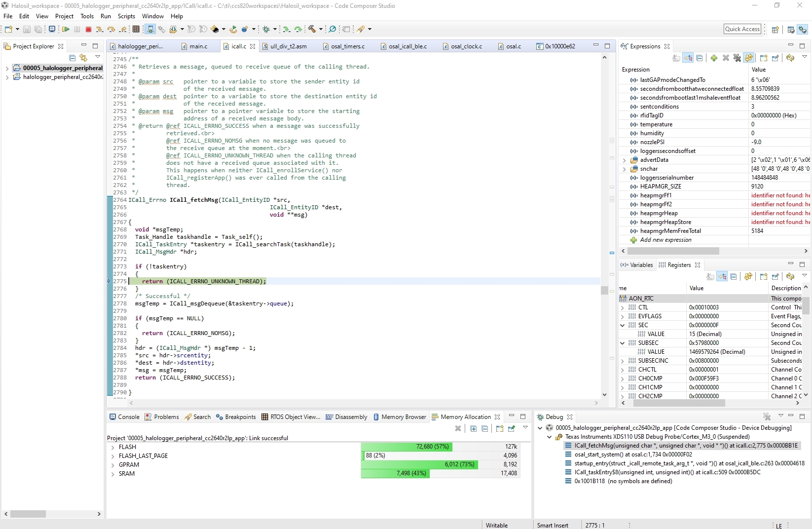The height and width of the screenshot is (529, 812).
Task: Click the red Terminate debug button
Action: click(89, 30)
